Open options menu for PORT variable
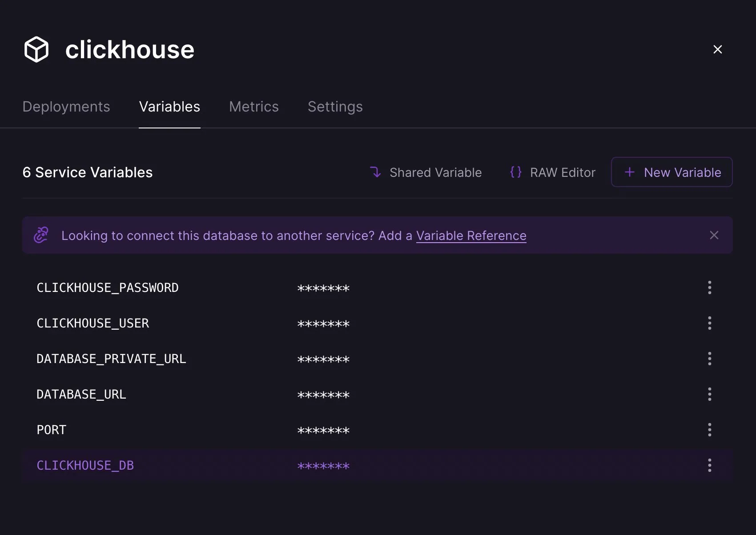The width and height of the screenshot is (756, 535). 710,430
